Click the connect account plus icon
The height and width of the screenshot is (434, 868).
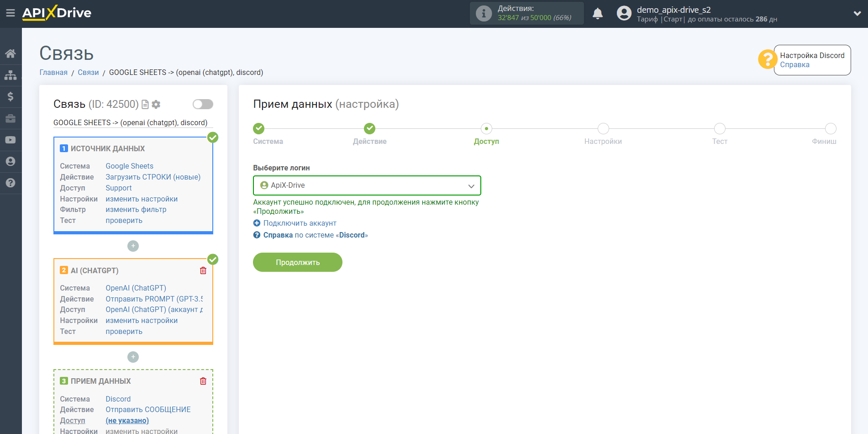257,223
